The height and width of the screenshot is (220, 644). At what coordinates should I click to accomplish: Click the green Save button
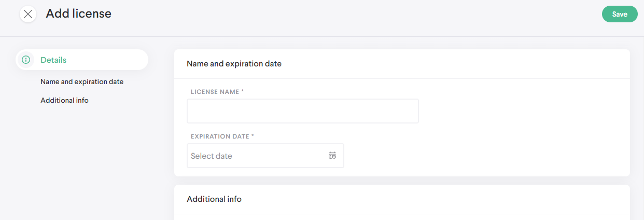(x=620, y=14)
